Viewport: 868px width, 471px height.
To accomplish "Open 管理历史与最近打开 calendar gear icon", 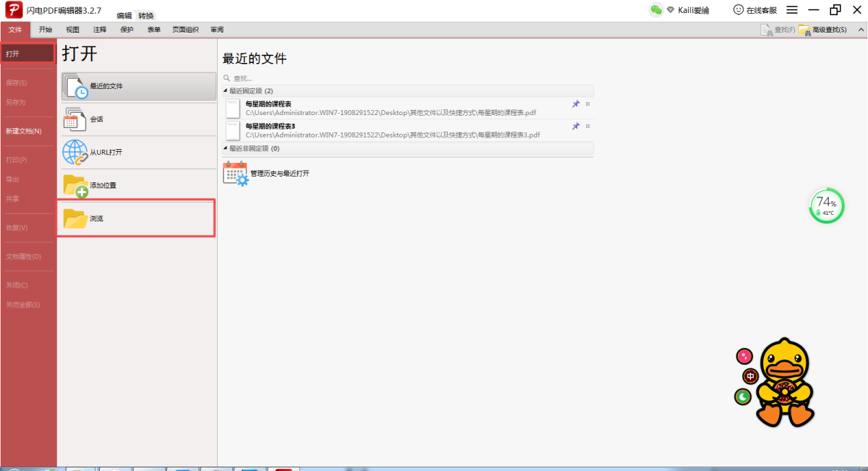I will [235, 174].
